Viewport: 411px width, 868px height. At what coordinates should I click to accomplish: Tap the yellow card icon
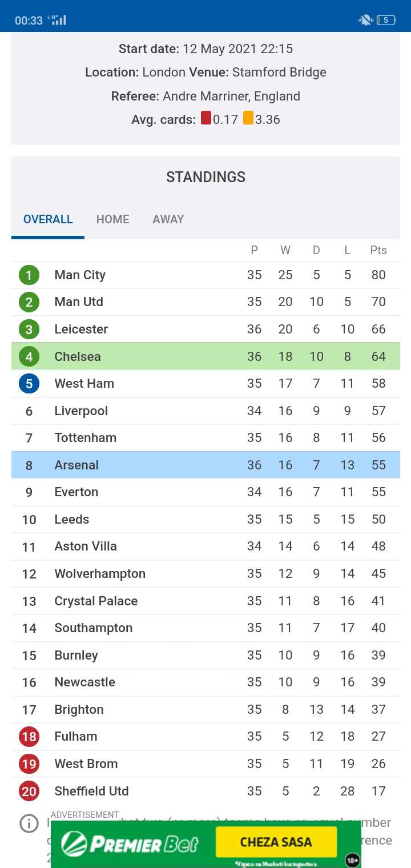pos(248,118)
